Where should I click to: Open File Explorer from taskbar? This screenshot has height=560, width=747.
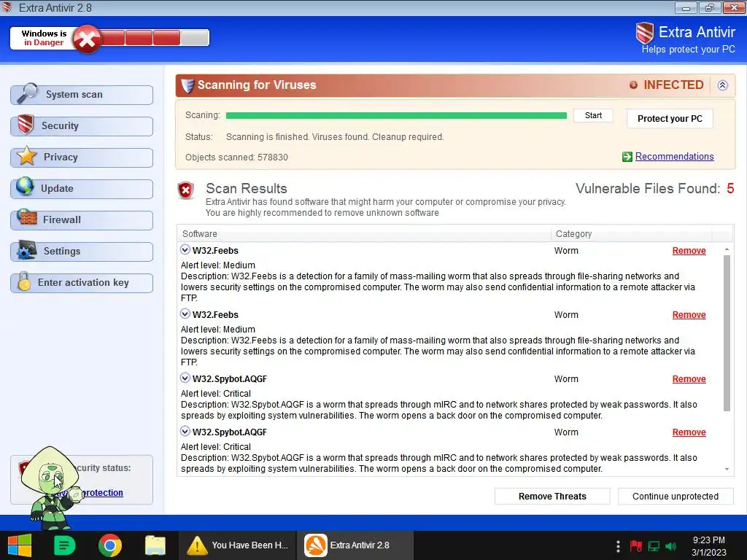click(x=155, y=545)
